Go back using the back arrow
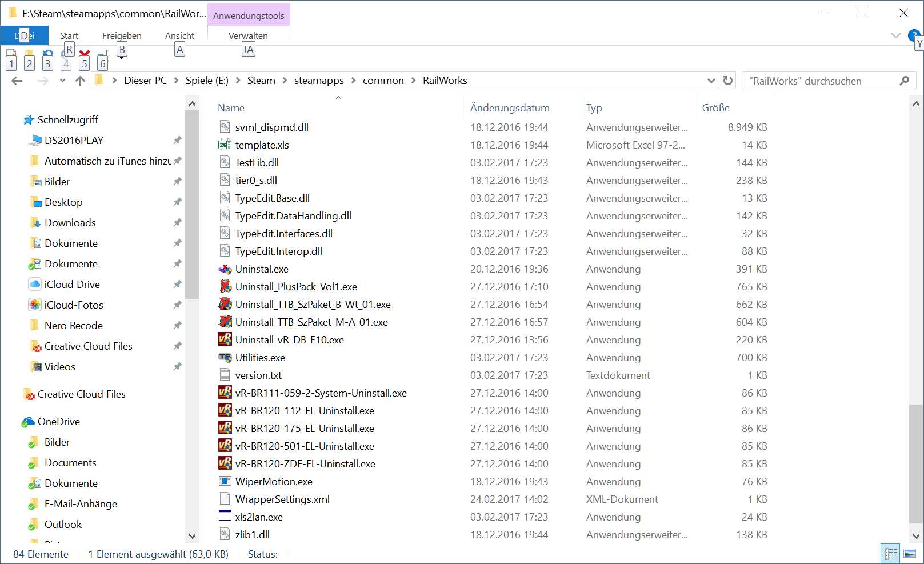Screen dimensions: 924x564 17,81
